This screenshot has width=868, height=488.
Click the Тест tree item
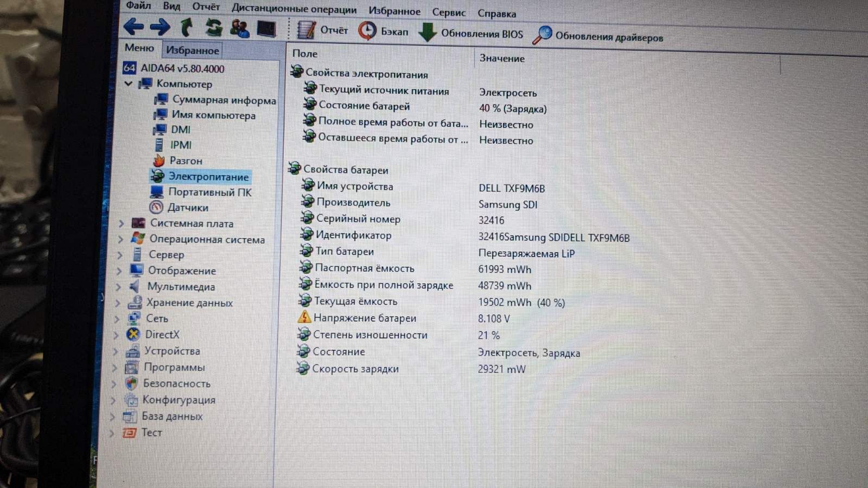click(x=143, y=432)
